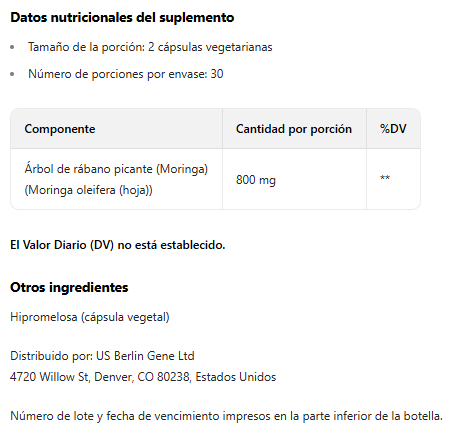This screenshot has width=469, height=434.
Task: Select the 'Tamaño de la porción' line
Action: point(150,47)
